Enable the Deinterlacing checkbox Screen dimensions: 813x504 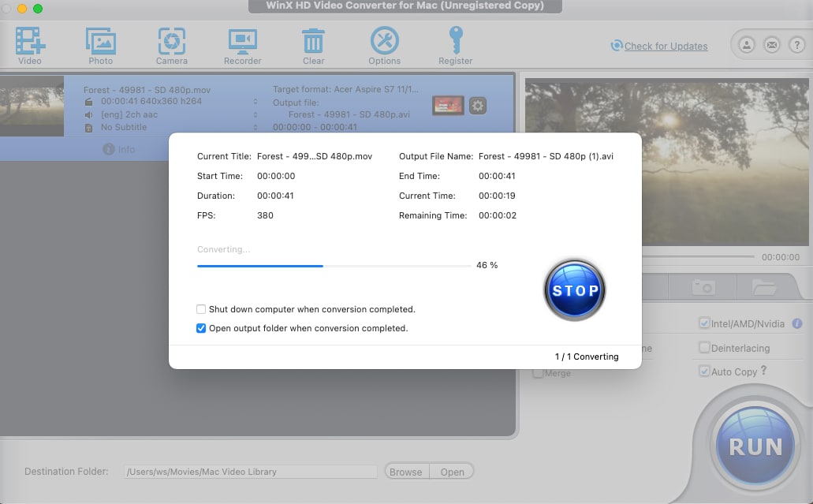point(704,347)
